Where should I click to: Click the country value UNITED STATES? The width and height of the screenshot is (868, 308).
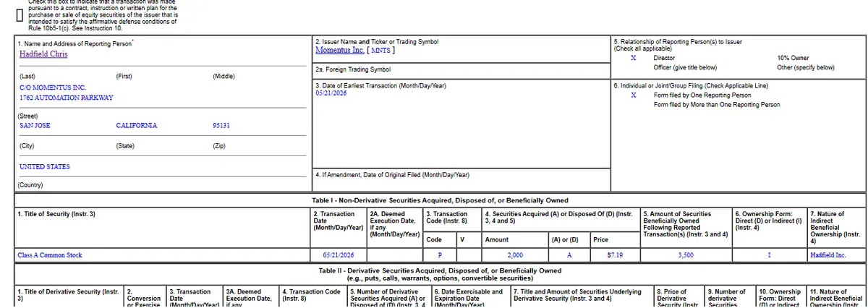coord(44,166)
